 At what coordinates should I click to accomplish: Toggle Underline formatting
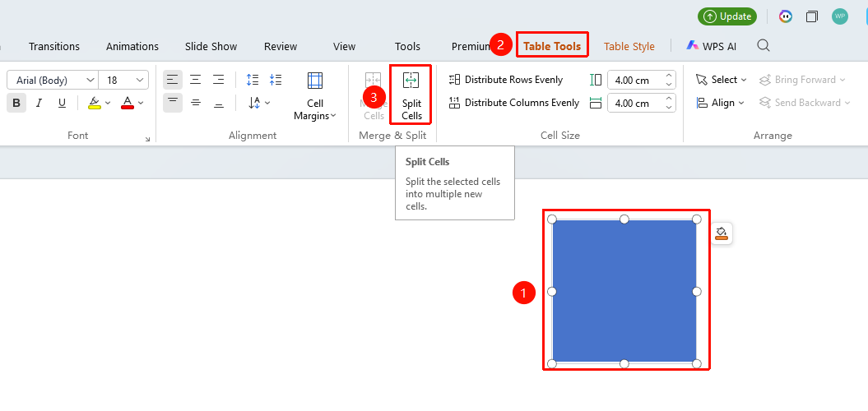[62, 103]
